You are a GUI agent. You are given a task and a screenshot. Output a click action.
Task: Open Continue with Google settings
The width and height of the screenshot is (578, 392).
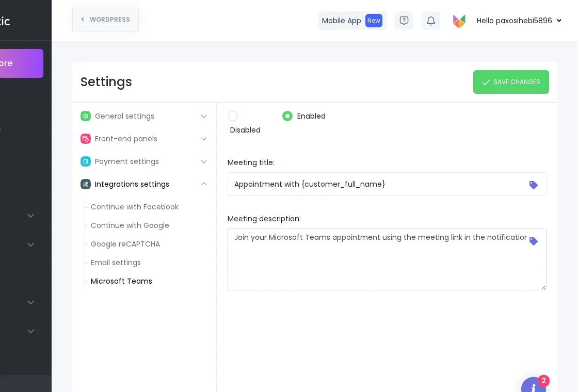click(x=130, y=225)
